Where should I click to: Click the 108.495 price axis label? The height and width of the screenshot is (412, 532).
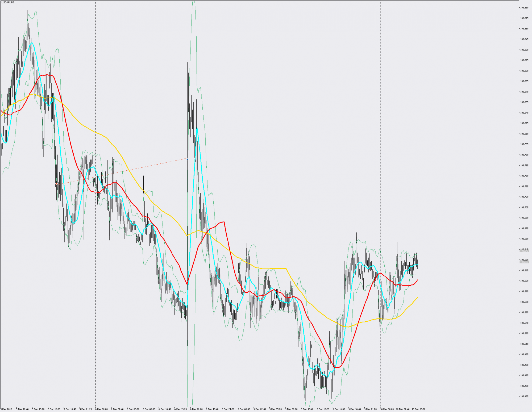click(x=524, y=355)
